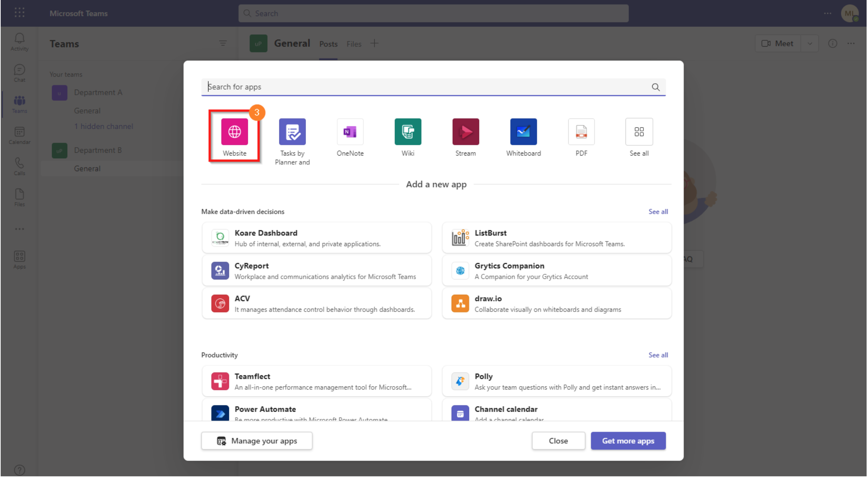The image size is (868, 477).
Task: Open Help icon at bottom left
Action: pos(19,470)
